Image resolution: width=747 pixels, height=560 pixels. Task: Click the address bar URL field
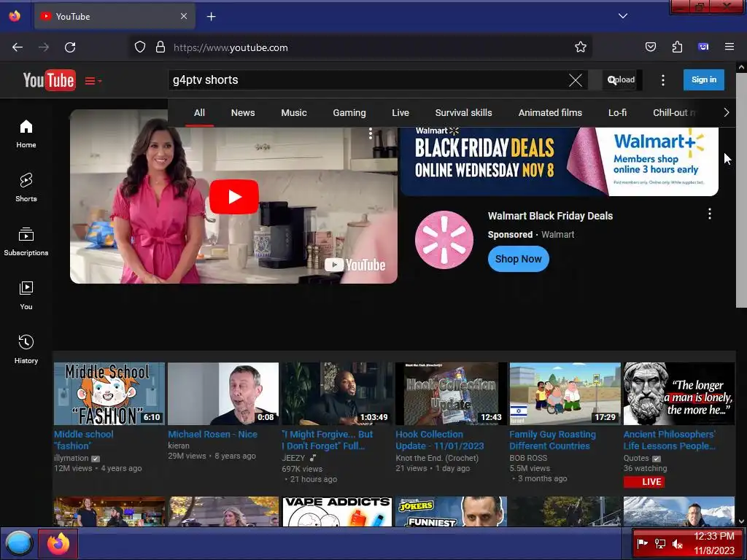pos(362,47)
